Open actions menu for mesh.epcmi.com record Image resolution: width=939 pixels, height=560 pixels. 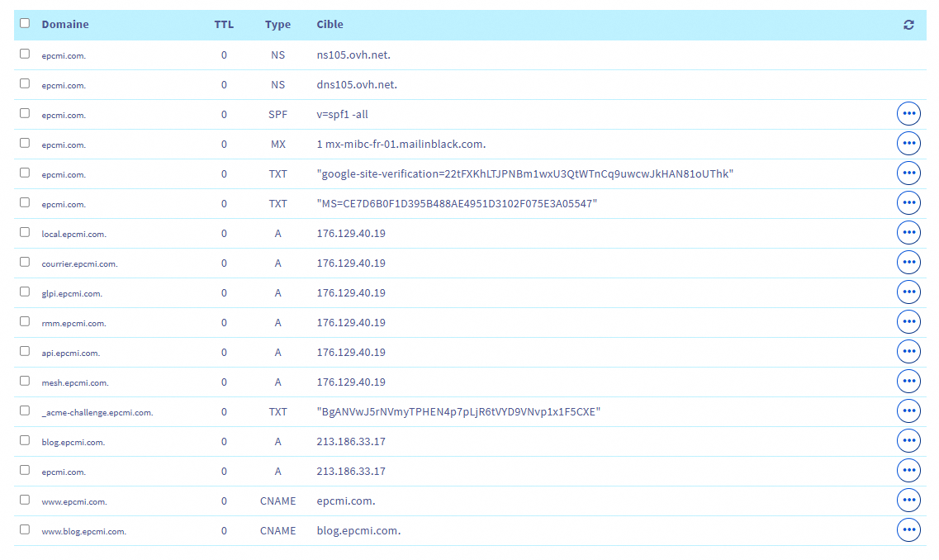click(908, 382)
